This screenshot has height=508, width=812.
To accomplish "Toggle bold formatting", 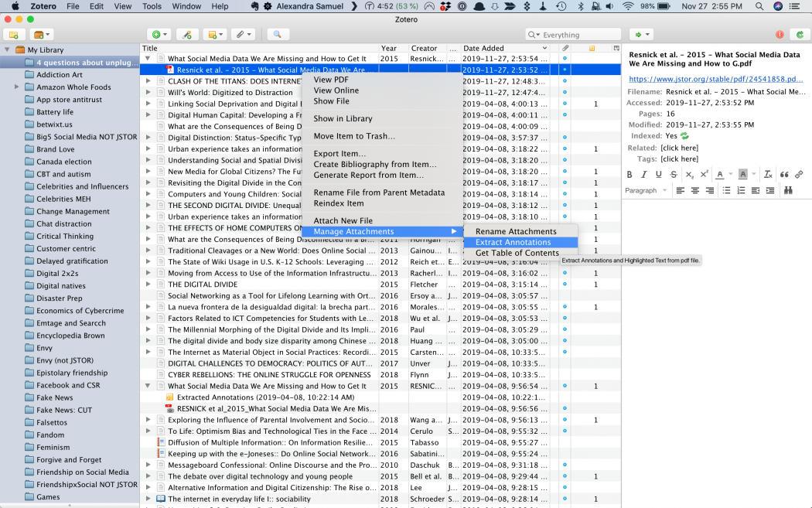I will (x=629, y=175).
